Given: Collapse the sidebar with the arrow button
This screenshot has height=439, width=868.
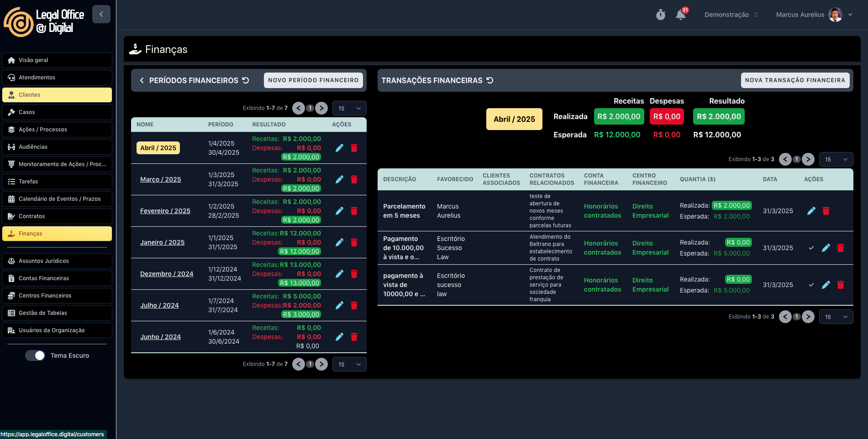Looking at the screenshot, I should pos(101,14).
